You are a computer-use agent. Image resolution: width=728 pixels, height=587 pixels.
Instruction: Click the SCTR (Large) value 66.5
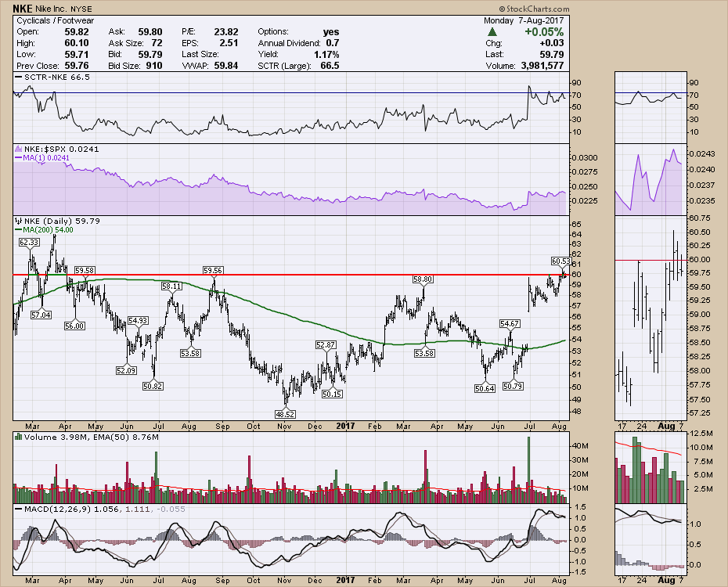330,66
